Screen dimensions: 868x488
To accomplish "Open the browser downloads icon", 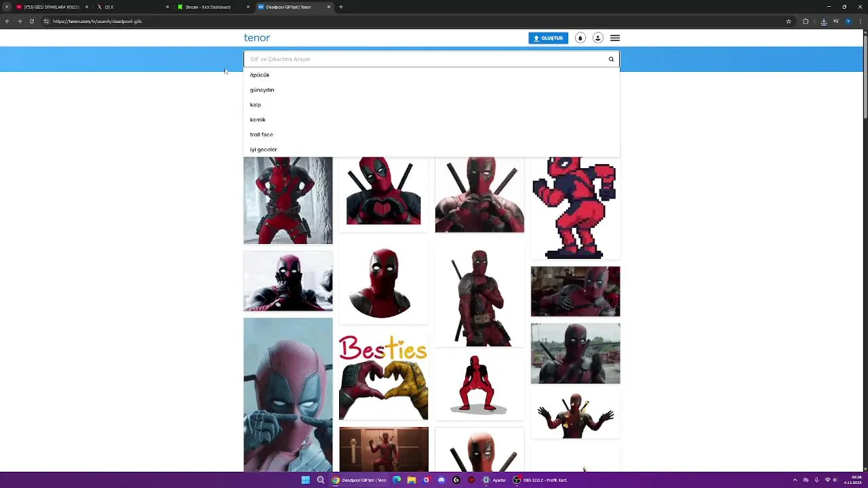I will (x=823, y=21).
